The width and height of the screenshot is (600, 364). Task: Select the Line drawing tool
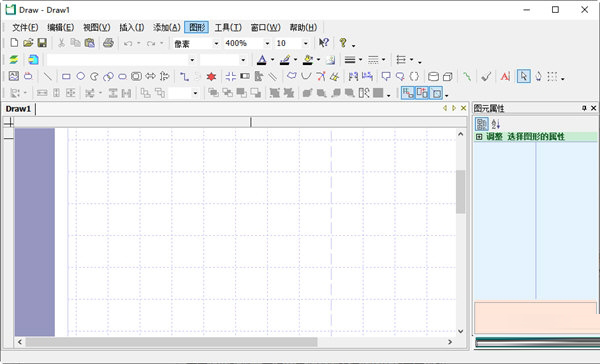(x=47, y=77)
